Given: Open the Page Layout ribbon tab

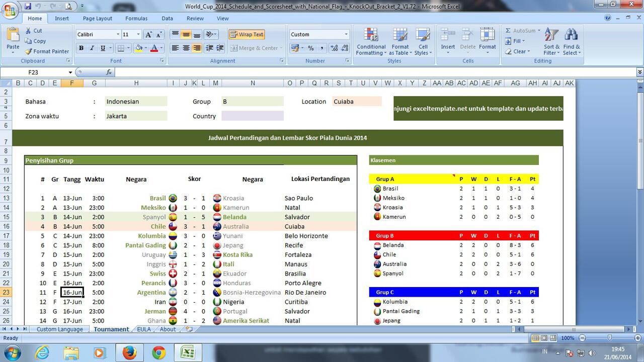Looking at the screenshot, I should [x=98, y=19].
